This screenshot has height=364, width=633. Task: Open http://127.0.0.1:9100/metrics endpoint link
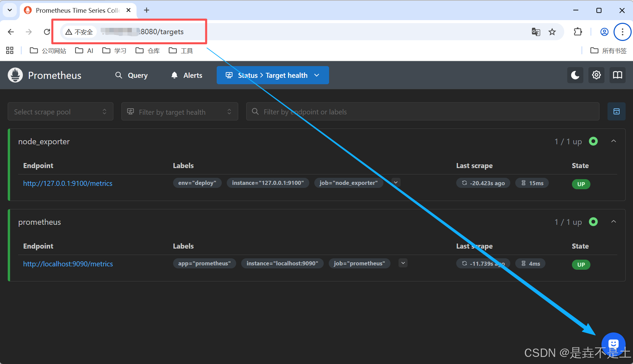(x=68, y=183)
